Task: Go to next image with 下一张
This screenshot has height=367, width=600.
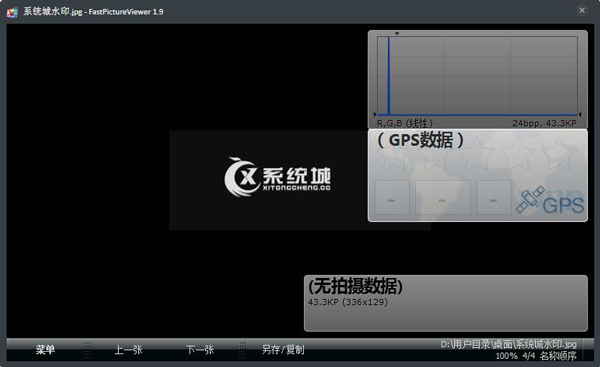Action: pos(200,349)
